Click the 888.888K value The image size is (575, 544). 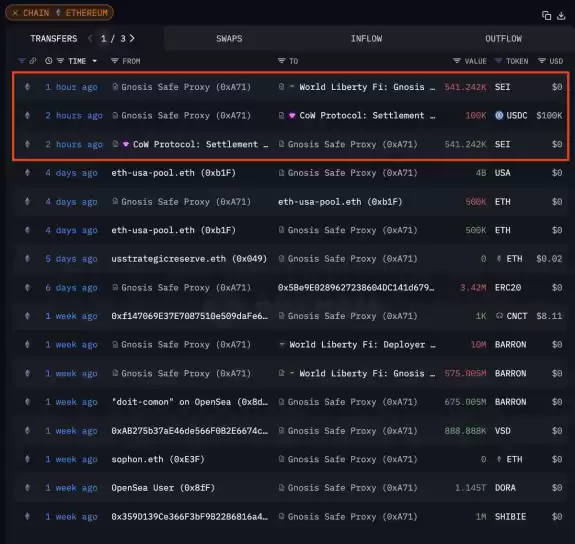[x=465, y=431]
